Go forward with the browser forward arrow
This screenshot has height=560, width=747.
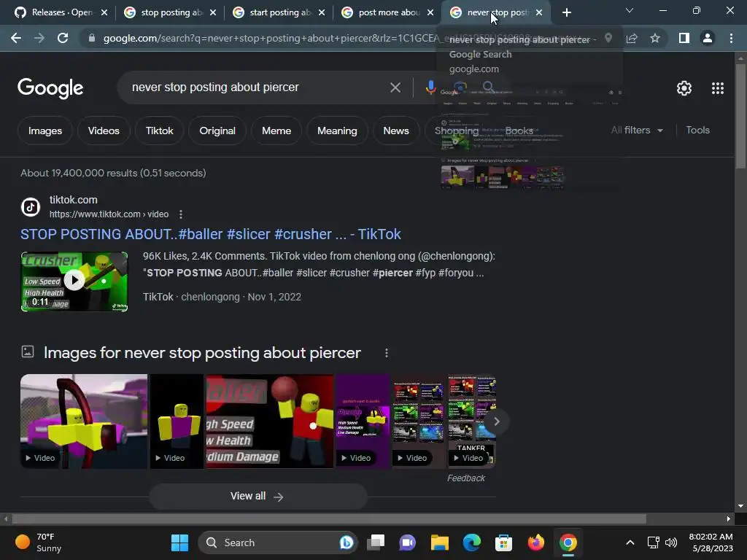coord(39,38)
